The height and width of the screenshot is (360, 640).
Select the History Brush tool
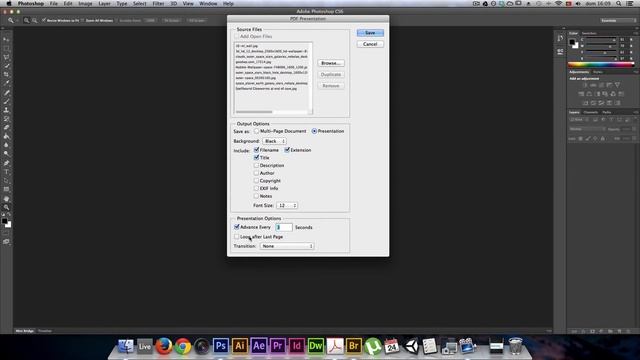coord(6,119)
